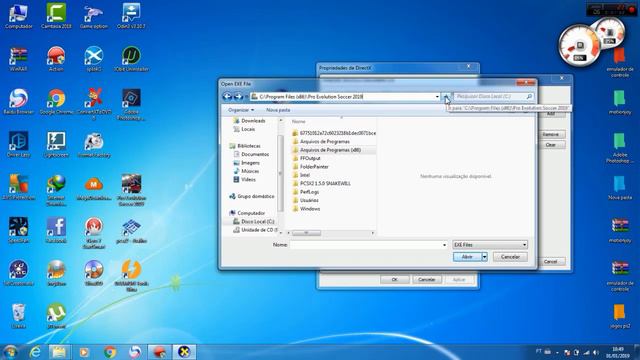640x360 pixels.
Task: Open the EXE Files type dropdown
Action: click(x=490, y=245)
